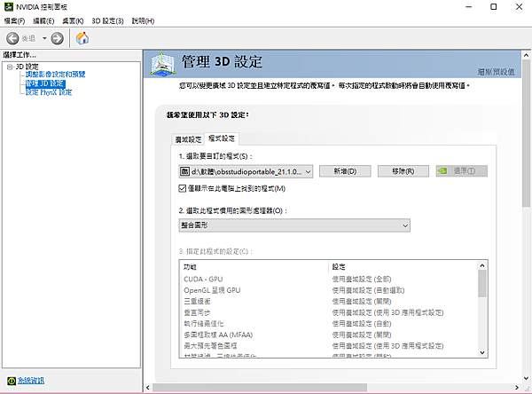Click the main panel vertical scrollbar thumb
532x394 pixels.
click(526, 133)
